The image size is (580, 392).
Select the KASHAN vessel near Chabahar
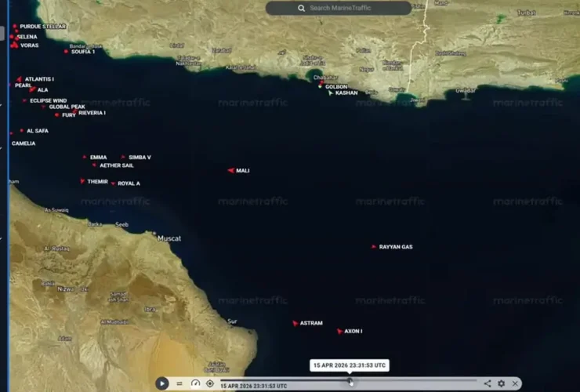pyautogui.click(x=331, y=93)
